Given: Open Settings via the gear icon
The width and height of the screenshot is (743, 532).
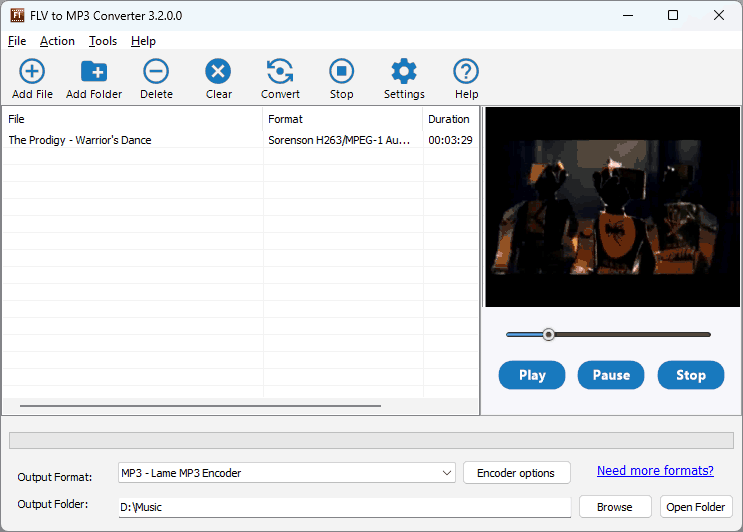Looking at the screenshot, I should click(x=404, y=72).
